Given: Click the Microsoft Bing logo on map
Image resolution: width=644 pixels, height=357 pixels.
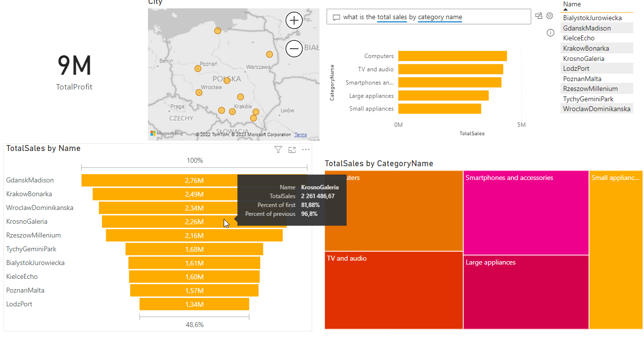Looking at the screenshot, I should [166, 133].
